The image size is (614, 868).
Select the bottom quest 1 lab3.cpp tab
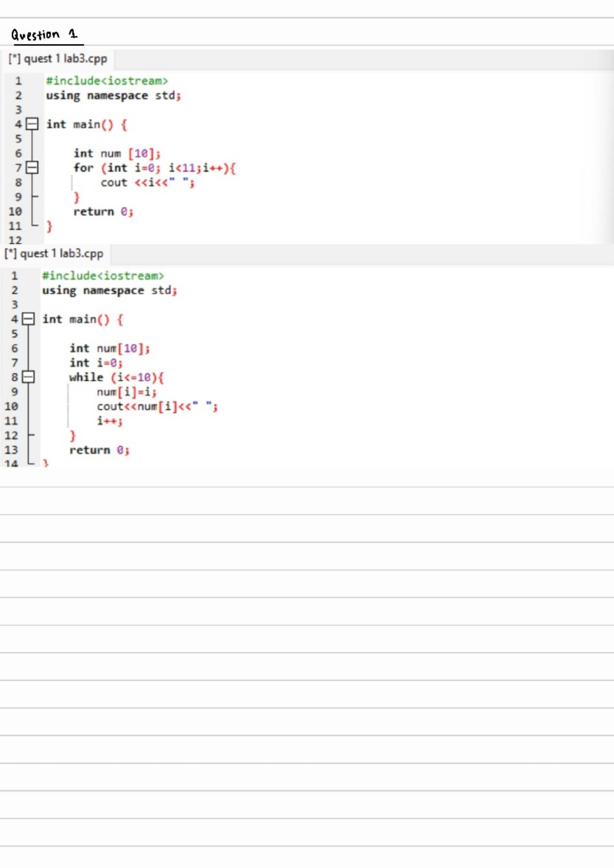(x=54, y=254)
